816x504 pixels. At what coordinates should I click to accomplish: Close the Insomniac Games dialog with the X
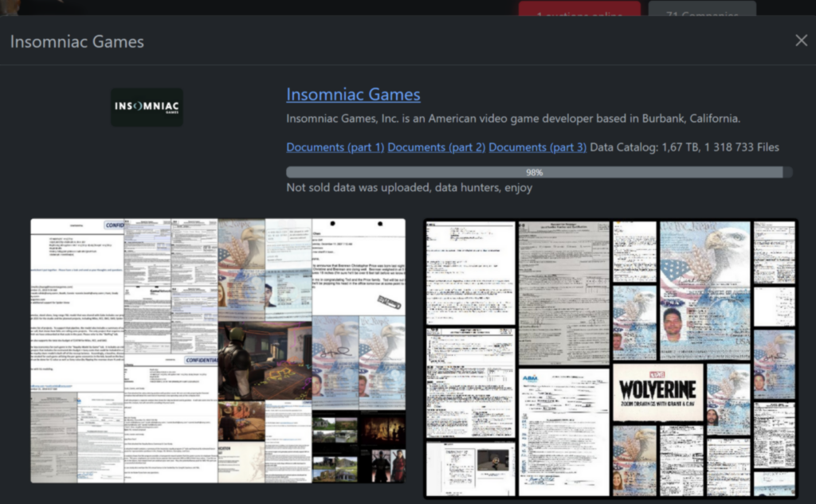point(801,41)
